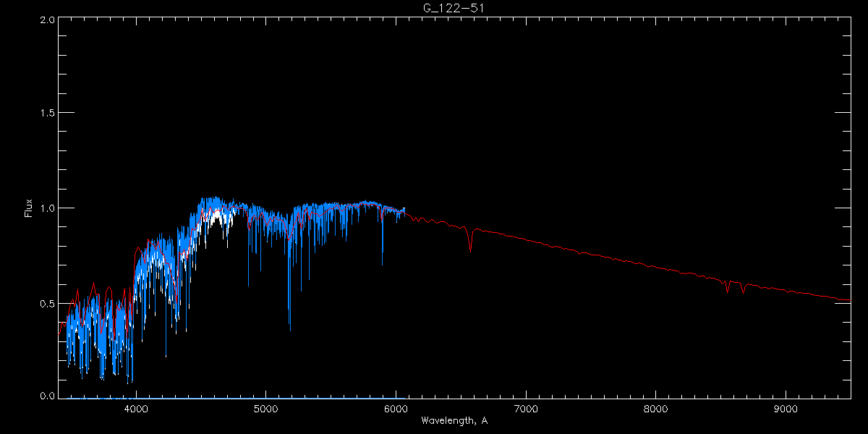Click the Flux axis label
The width and height of the screenshot is (868, 434).
coord(29,208)
